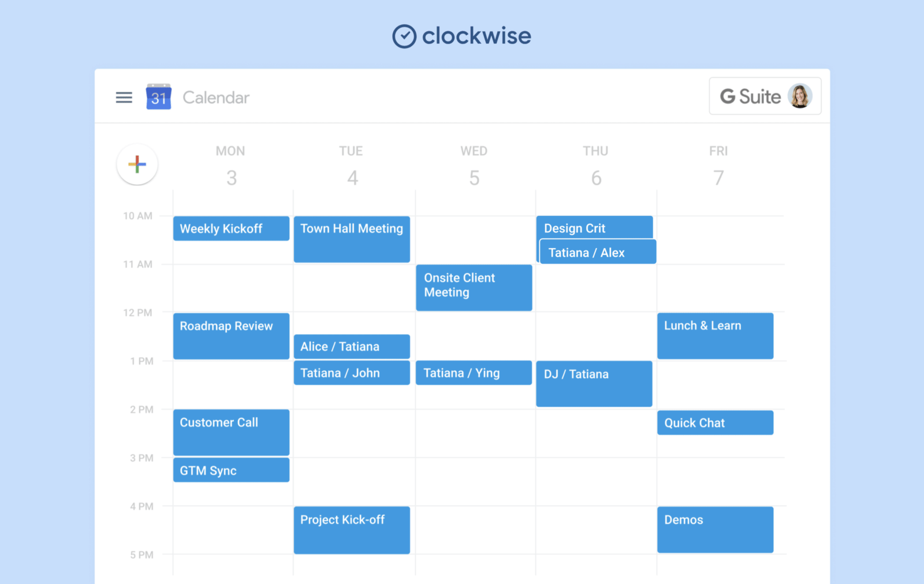Select the FRI 7 day header
The width and height of the screenshot is (924, 584).
(x=718, y=164)
